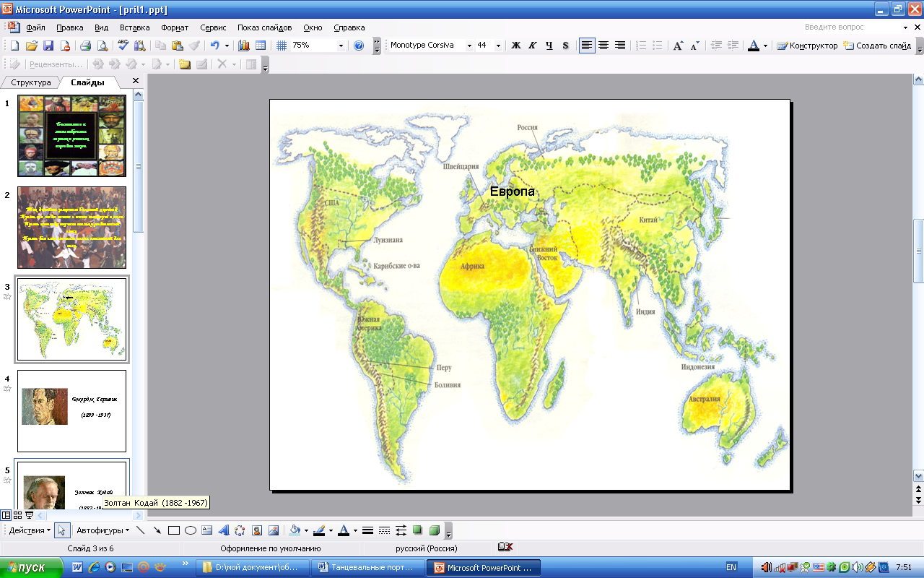Open the fill color dropdown arrow
924x578 pixels.
point(306,530)
